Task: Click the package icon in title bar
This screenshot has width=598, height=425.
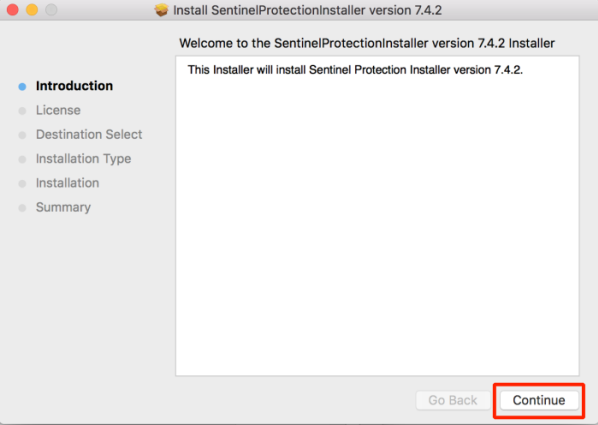Action: point(161,10)
